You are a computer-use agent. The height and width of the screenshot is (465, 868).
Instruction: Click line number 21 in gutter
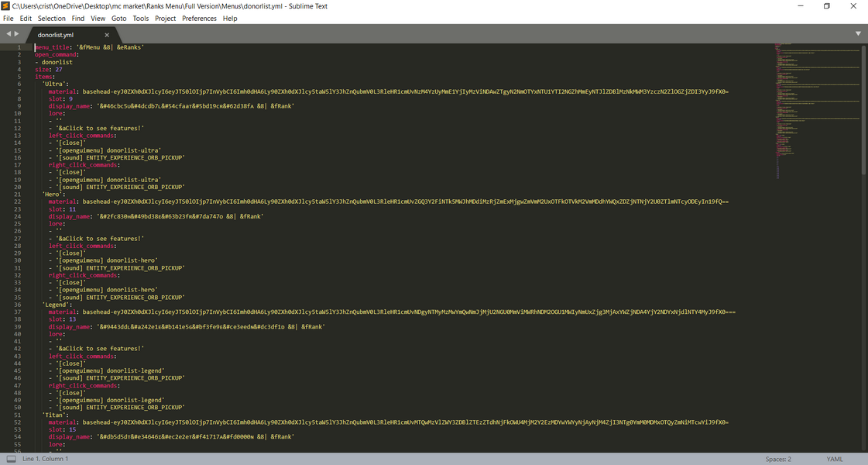click(17, 195)
